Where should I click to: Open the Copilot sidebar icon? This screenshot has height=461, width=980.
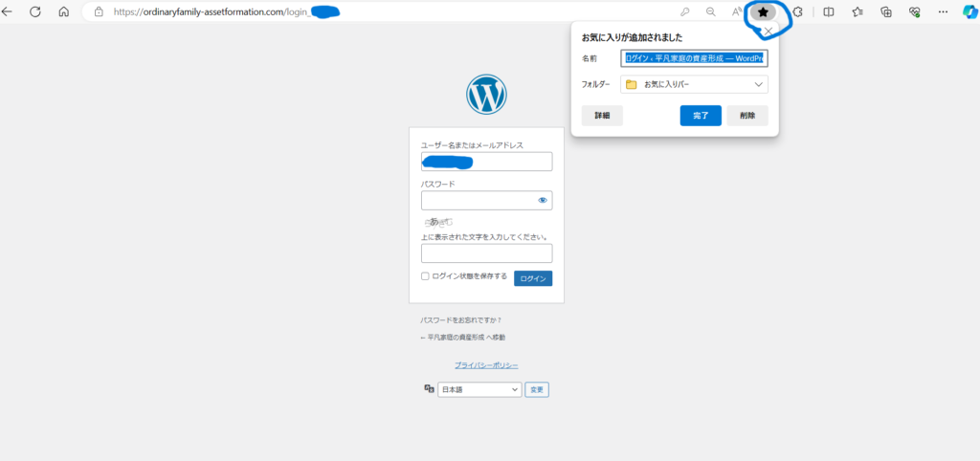tap(970, 11)
